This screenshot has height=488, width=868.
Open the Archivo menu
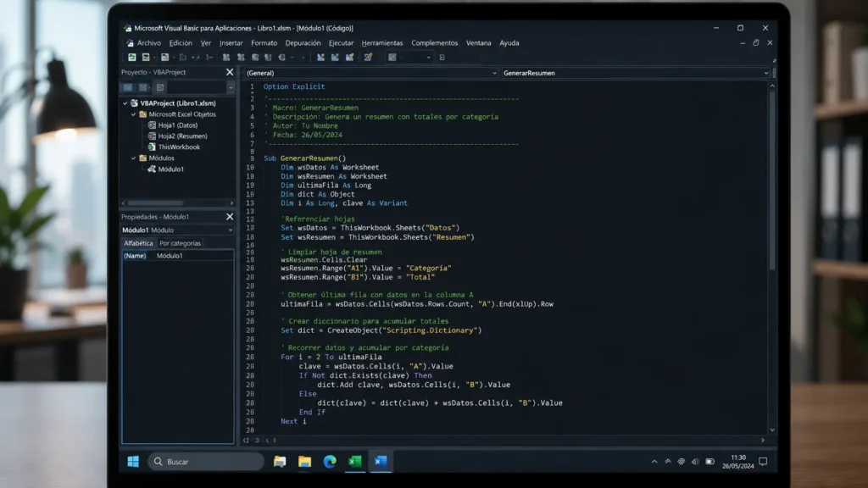(x=149, y=42)
